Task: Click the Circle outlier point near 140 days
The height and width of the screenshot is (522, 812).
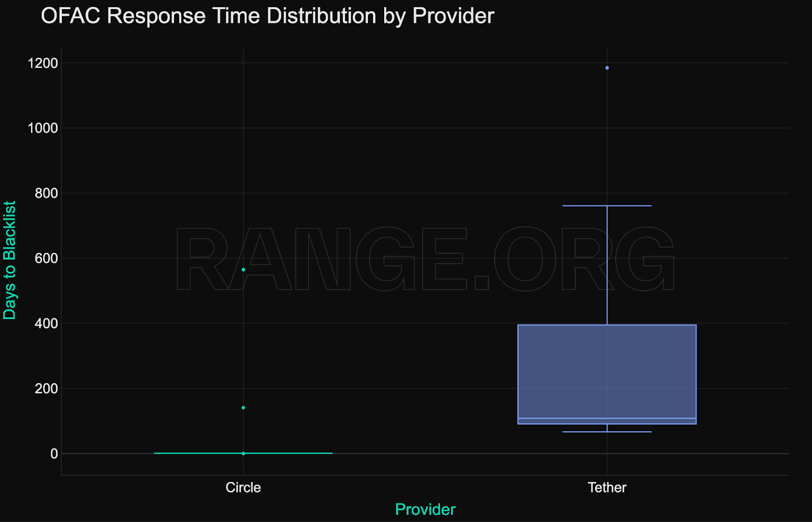Action: [x=244, y=408]
